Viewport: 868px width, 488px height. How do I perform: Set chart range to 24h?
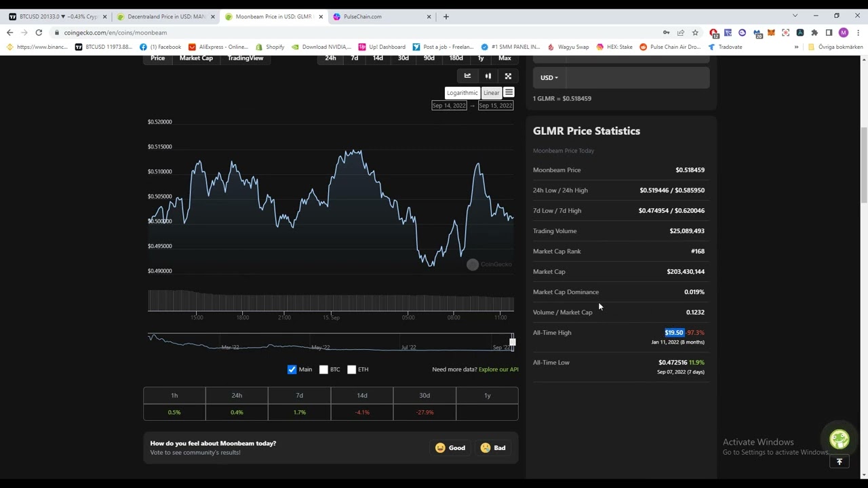[x=330, y=58]
